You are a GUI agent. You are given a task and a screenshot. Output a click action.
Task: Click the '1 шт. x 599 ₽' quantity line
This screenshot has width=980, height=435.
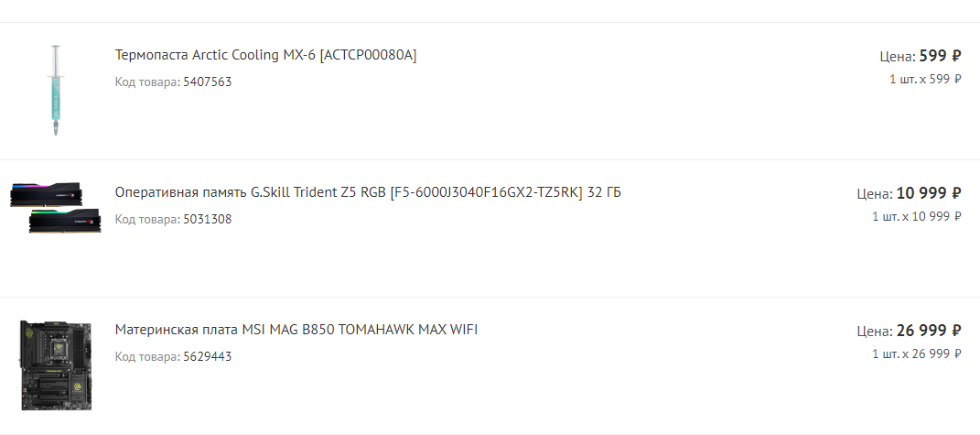pos(926,80)
